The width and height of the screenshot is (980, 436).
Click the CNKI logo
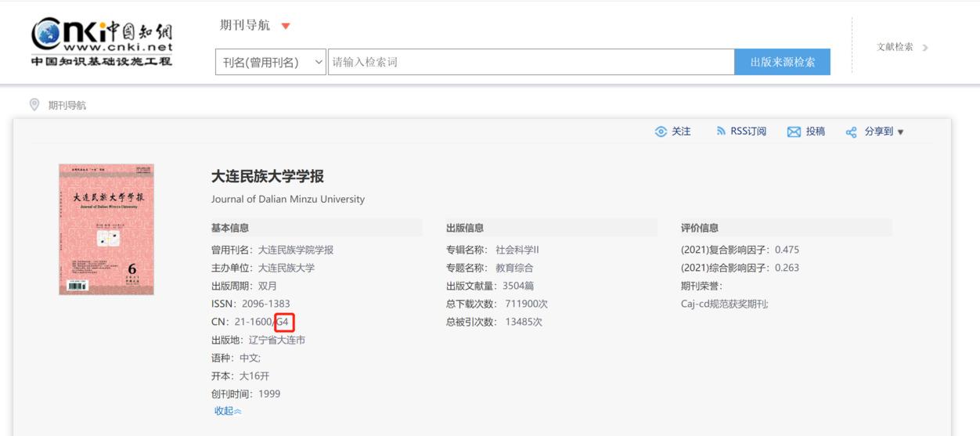click(102, 42)
